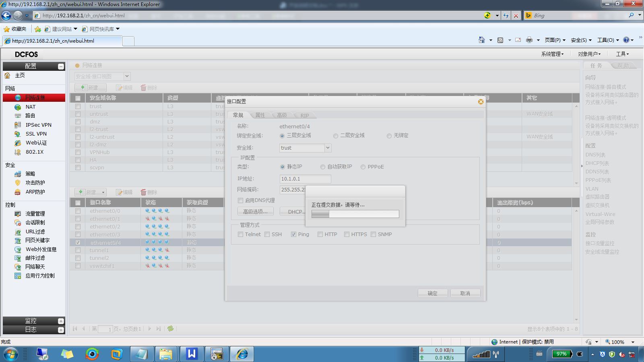The width and height of the screenshot is (644, 362).
Task: Select the PPPoE radio button
Action: coord(363,167)
